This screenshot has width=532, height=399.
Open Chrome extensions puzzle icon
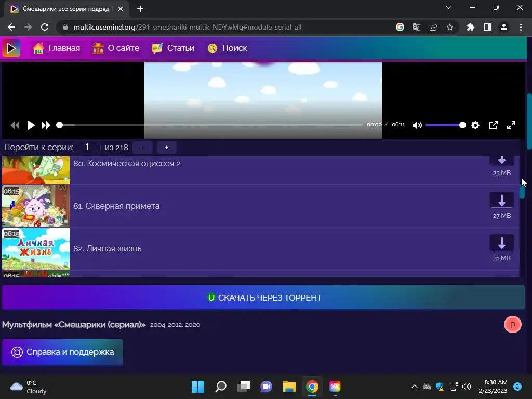(471, 27)
